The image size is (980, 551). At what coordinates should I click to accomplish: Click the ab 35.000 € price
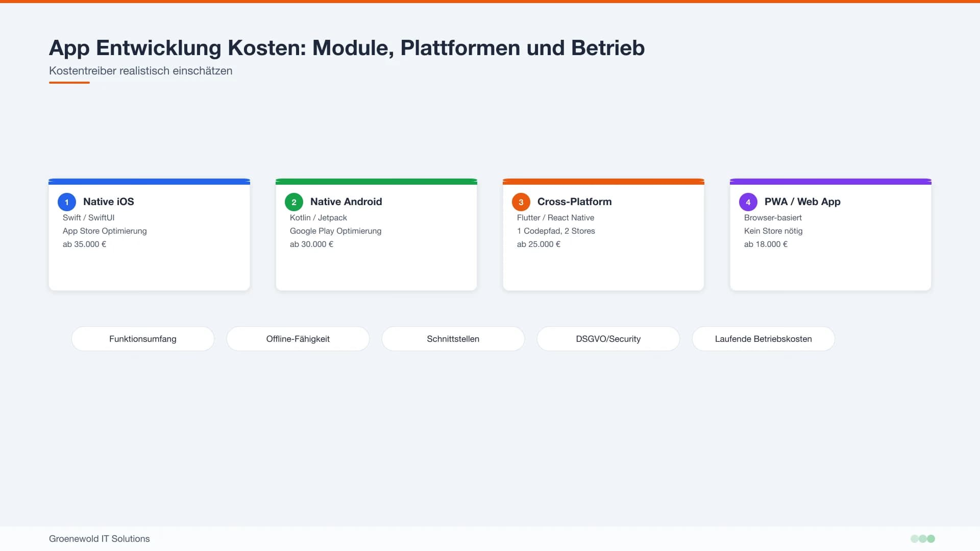(x=85, y=244)
